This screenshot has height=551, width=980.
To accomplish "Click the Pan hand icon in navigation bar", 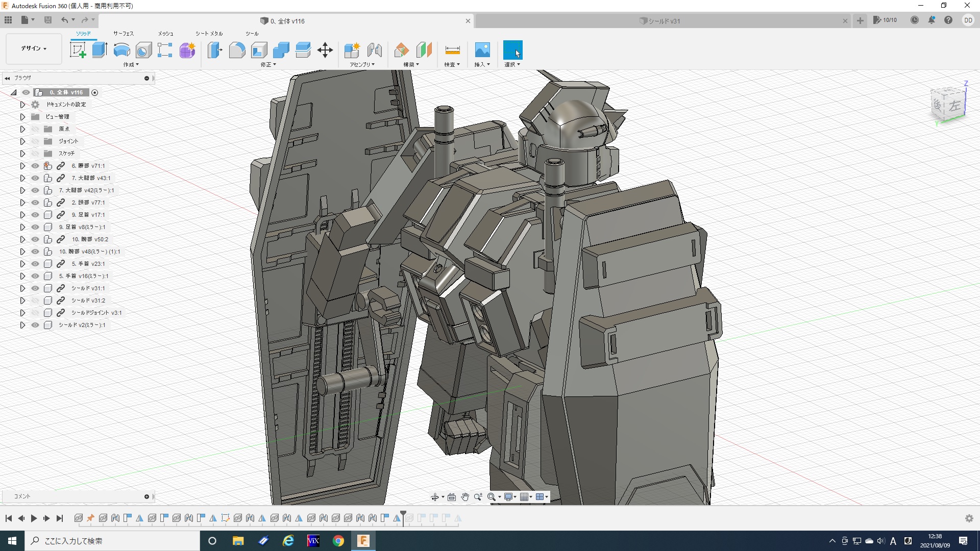I will click(464, 497).
